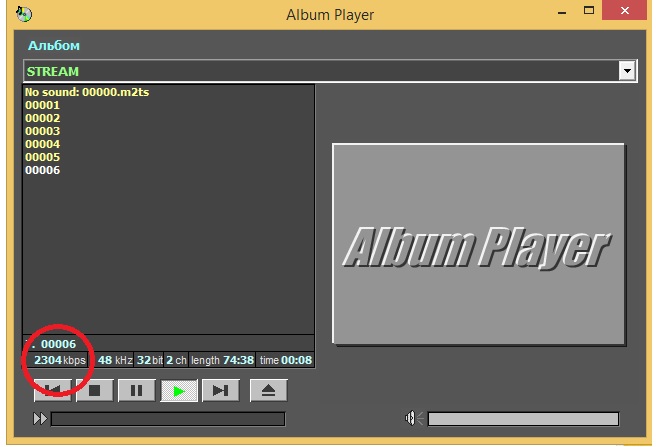Stop playback with the stop button
The image size is (656, 447).
click(95, 390)
